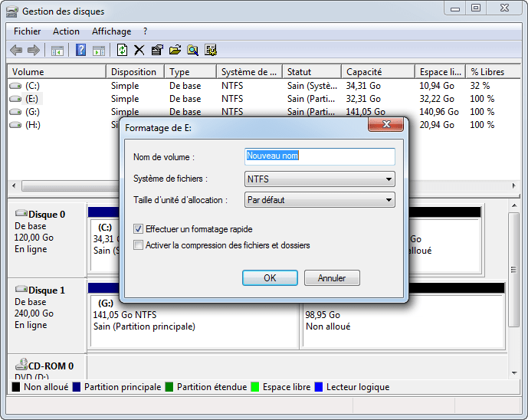This screenshot has width=528, height=420.
Task: Click the disk settings toolbar icon
Action: pos(211,51)
